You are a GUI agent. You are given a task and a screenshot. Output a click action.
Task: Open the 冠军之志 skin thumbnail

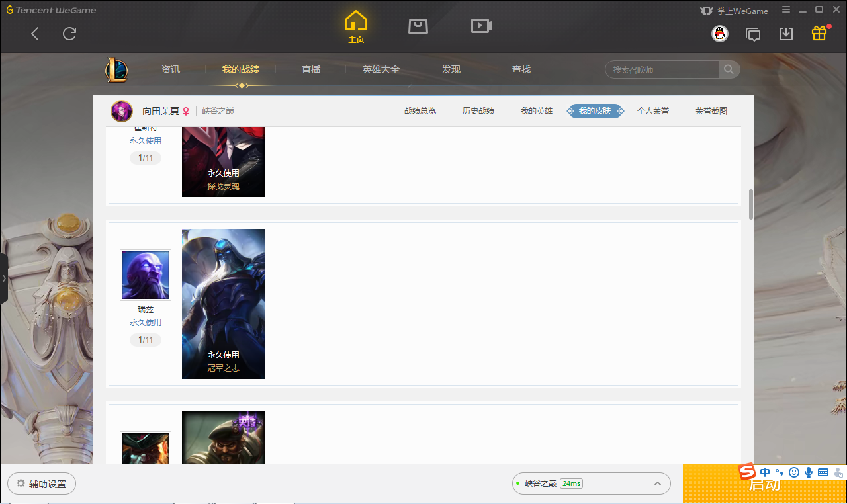tap(223, 304)
